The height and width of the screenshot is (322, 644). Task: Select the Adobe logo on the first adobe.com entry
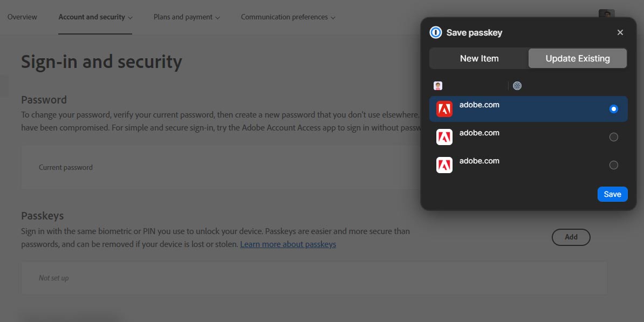(x=444, y=109)
